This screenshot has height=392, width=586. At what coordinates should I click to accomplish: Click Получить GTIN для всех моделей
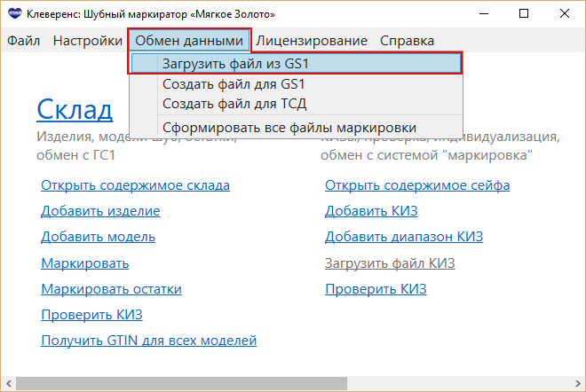(x=149, y=341)
